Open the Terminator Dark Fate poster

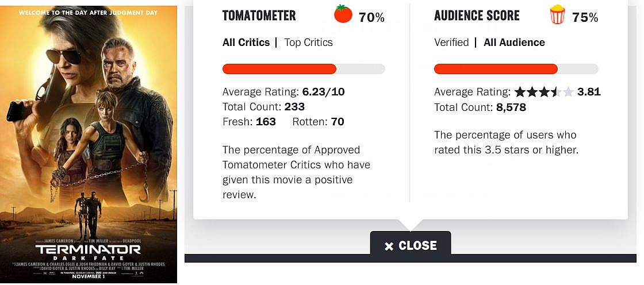pos(89,144)
